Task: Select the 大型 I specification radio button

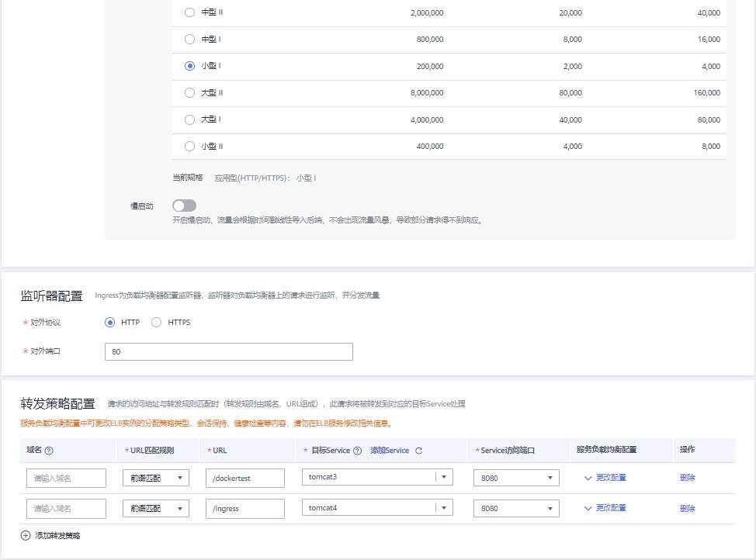Action: tap(189, 119)
